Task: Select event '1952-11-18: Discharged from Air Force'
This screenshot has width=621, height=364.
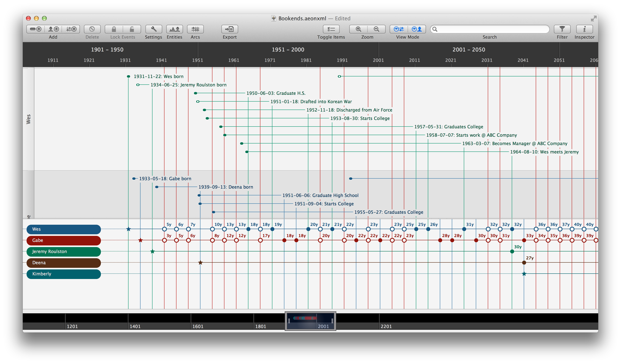Action: pos(349,110)
